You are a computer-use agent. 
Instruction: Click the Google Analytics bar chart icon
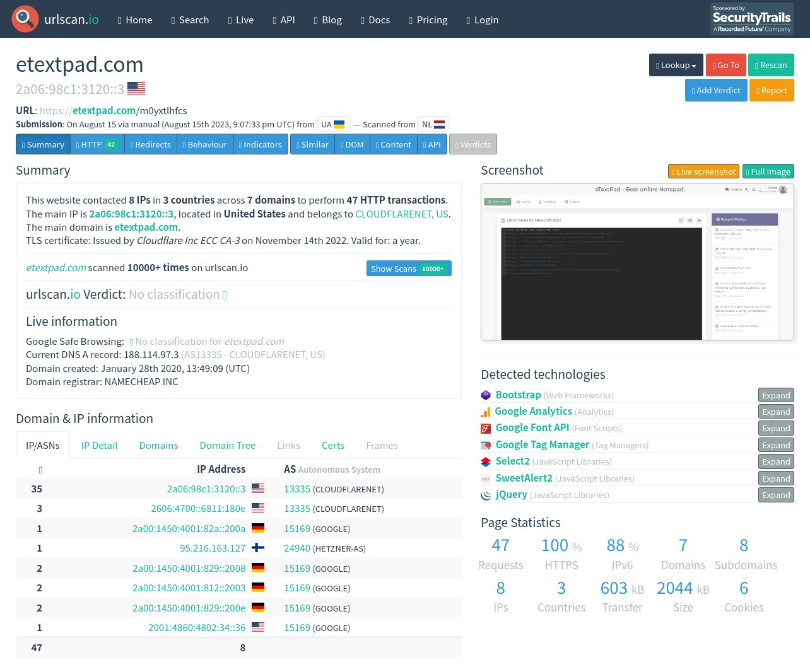click(486, 412)
